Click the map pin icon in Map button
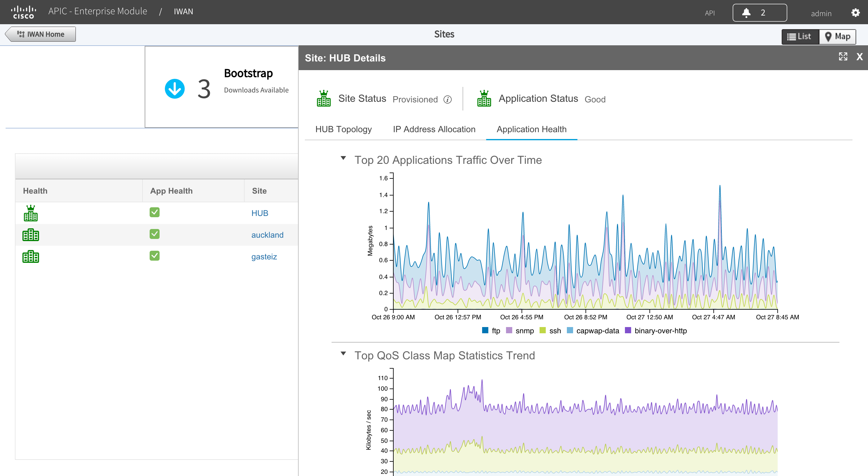The height and width of the screenshot is (476, 868). [828, 37]
